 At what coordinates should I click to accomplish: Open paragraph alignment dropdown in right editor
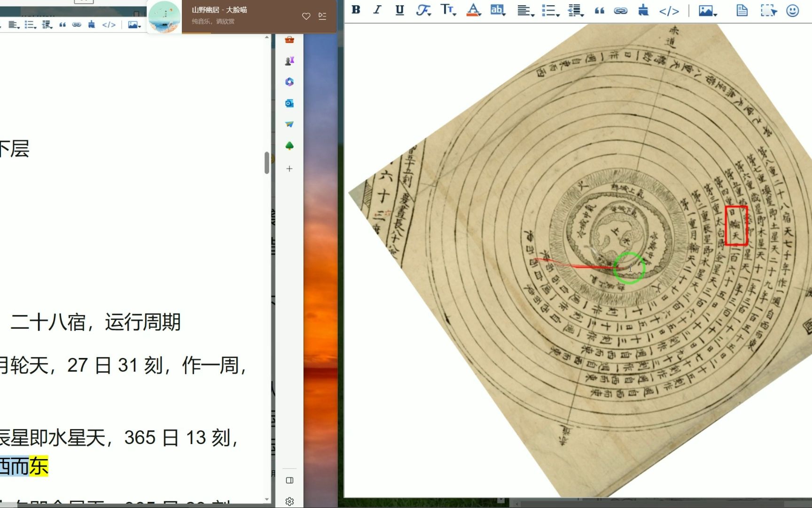click(525, 10)
